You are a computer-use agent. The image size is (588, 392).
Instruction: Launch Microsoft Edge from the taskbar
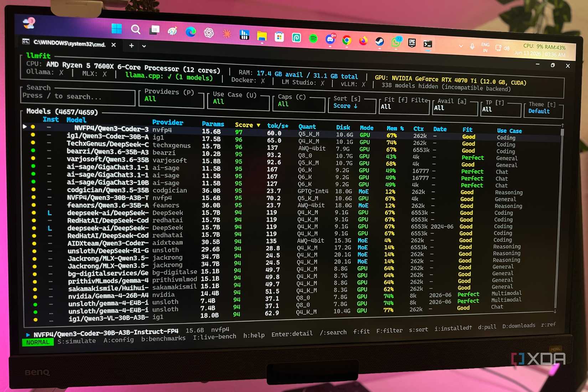[x=191, y=32]
